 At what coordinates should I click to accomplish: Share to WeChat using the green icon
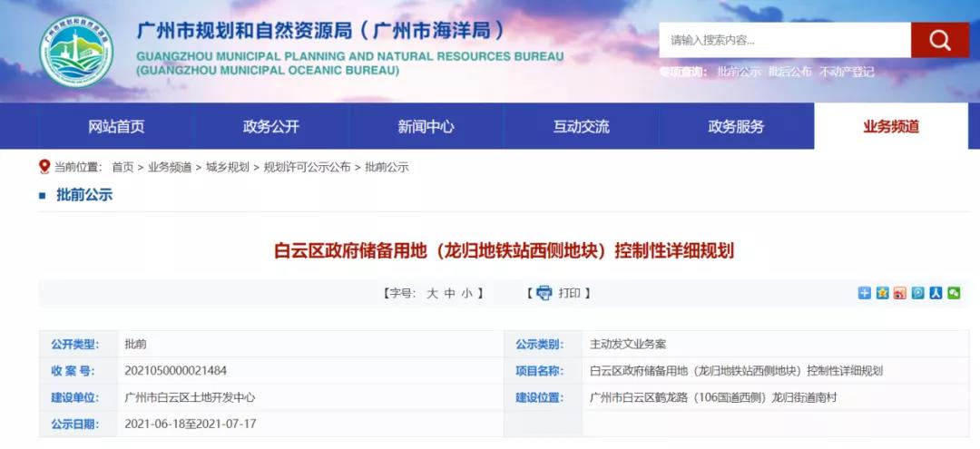pyautogui.click(x=954, y=293)
